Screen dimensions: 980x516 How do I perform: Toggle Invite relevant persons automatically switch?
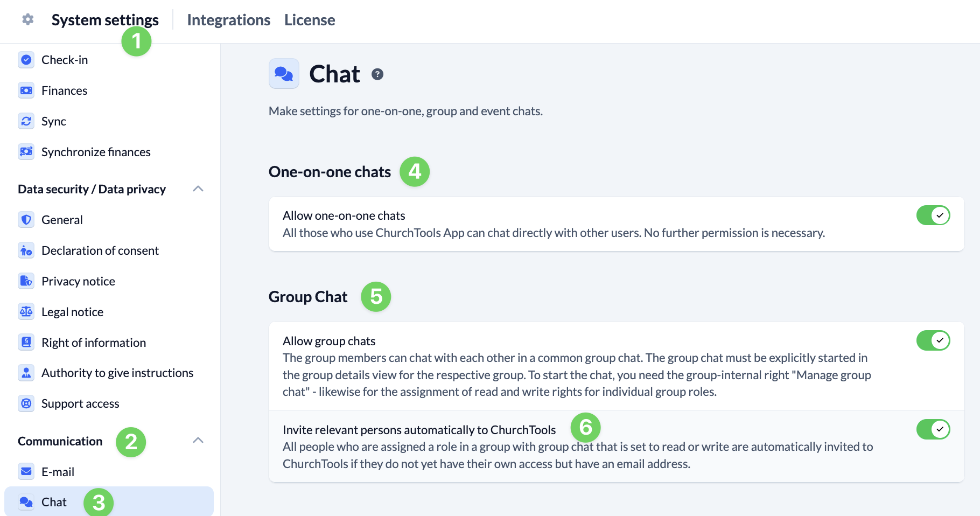(933, 429)
